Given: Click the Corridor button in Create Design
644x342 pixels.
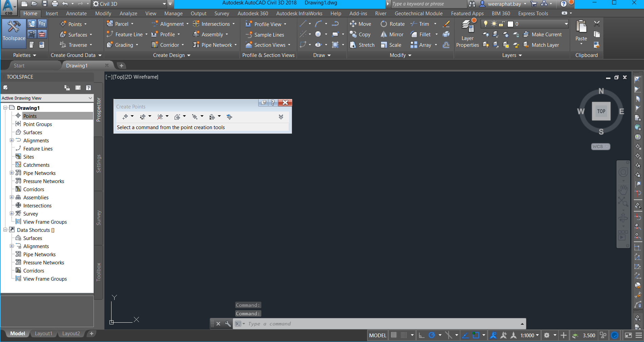Looking at the screenshot, I should tap(167, 45).
